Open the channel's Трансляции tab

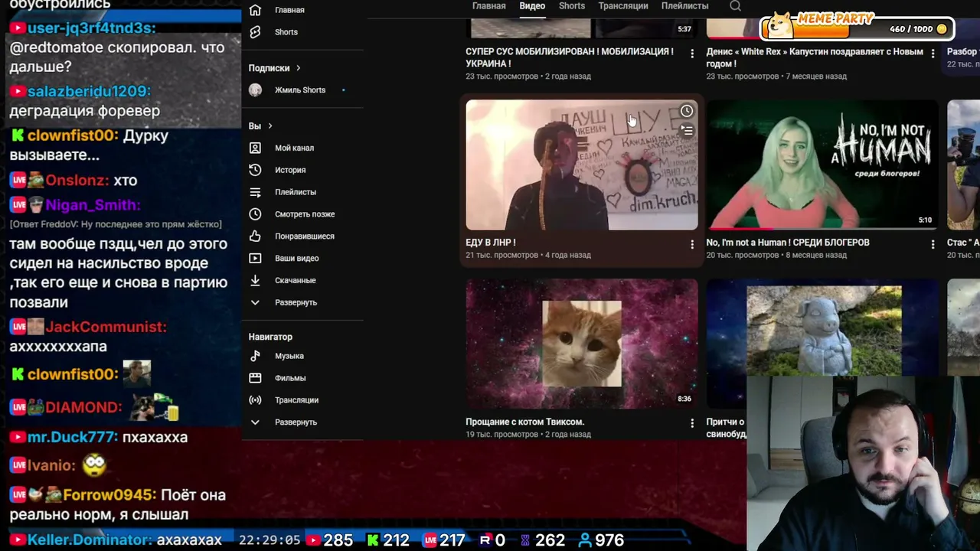click(x=623, y=6)
